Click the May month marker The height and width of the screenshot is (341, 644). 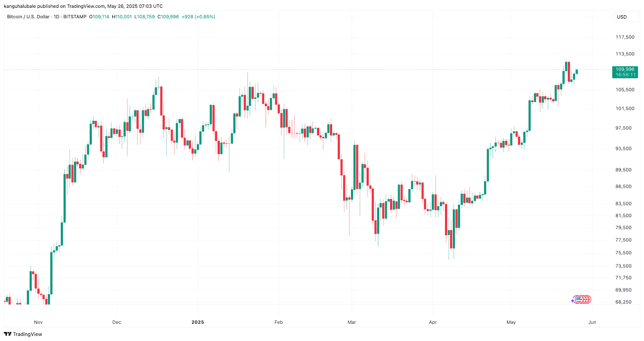pos(511,322)
